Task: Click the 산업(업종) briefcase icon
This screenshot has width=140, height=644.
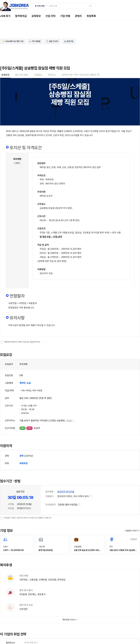Action: click(x=76, y=540)
